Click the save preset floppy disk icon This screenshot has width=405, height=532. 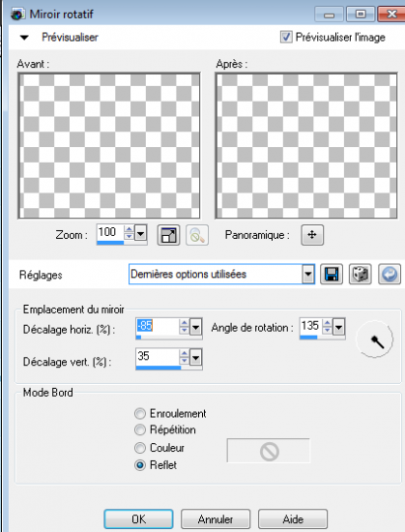332,274
